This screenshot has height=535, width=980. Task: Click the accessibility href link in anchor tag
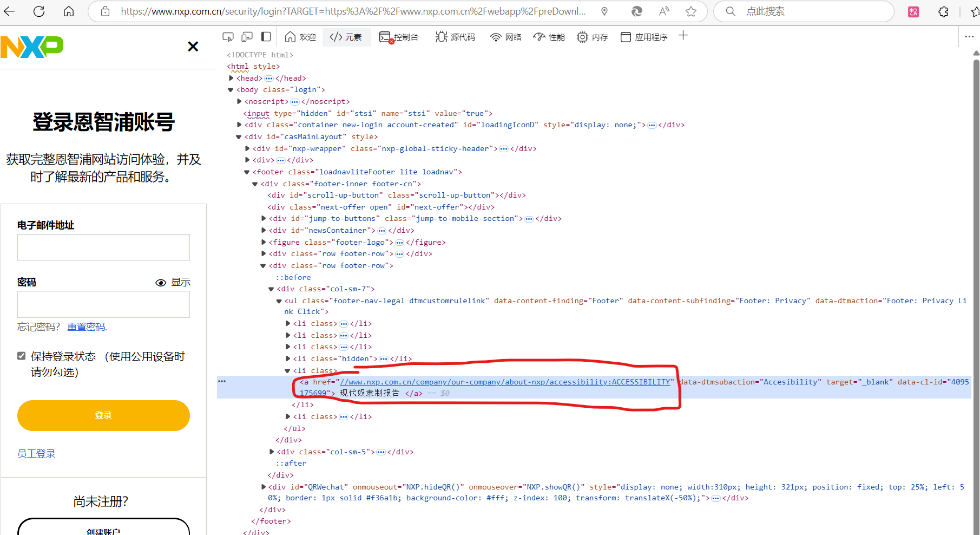pos(505,382)
